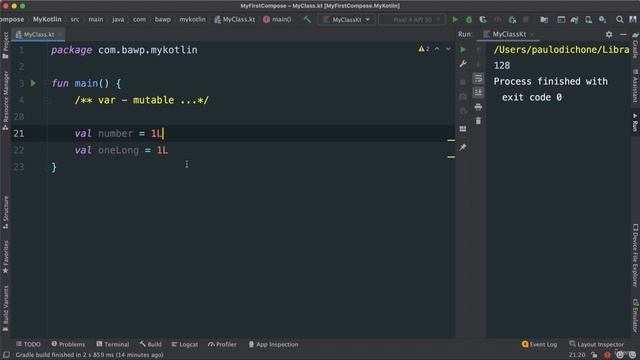Open the MyClassKt run configuration dropdown

pyautogui.click(x=346, y=19)
